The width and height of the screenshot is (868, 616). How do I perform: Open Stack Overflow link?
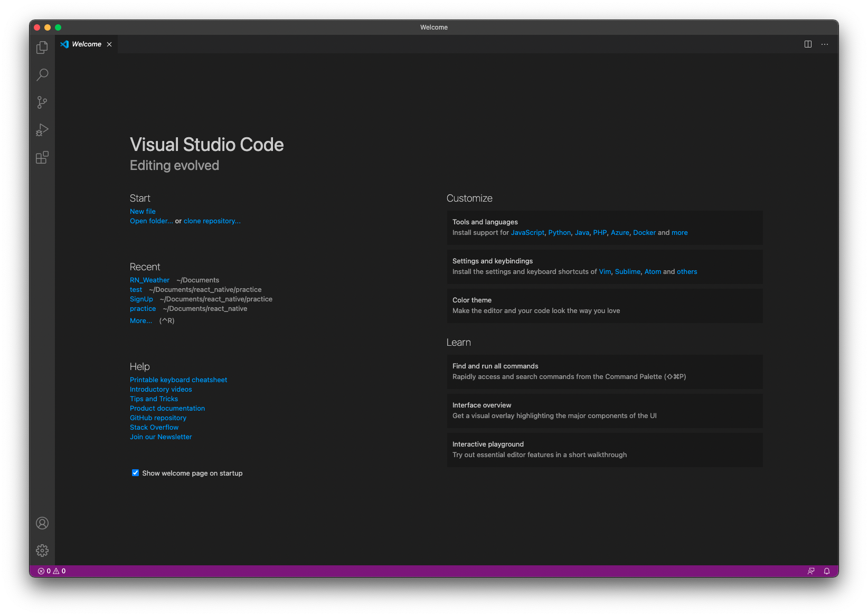154,428
